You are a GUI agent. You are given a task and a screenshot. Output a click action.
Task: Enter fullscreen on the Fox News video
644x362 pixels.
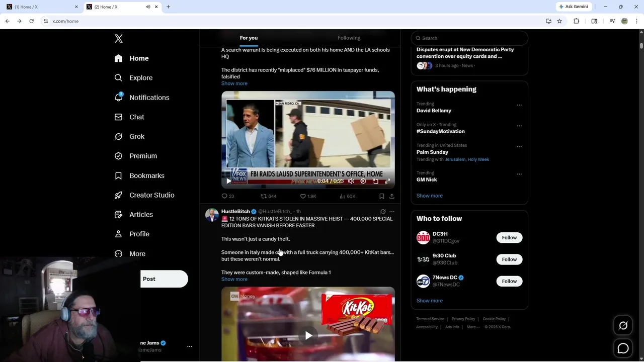tap(387, 181)
